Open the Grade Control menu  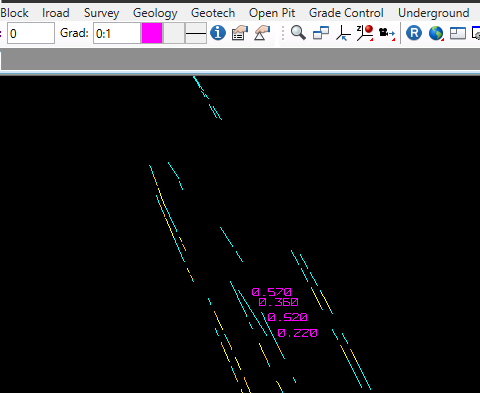click(x=346, y=13)
